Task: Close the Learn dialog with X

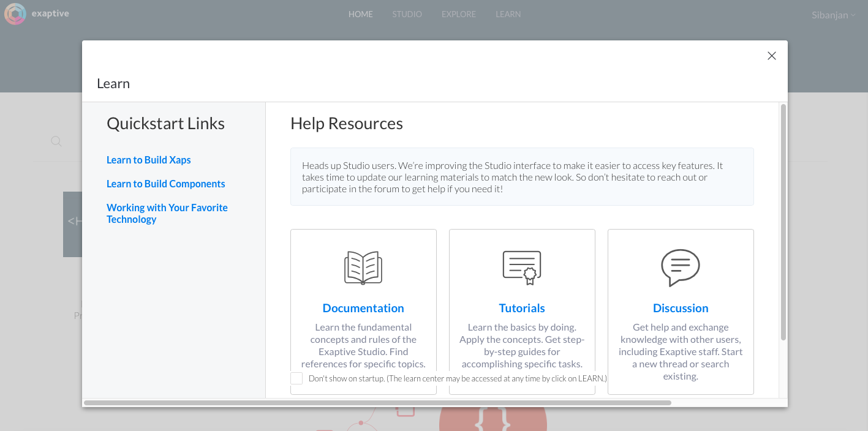Action: pos(772,56)
